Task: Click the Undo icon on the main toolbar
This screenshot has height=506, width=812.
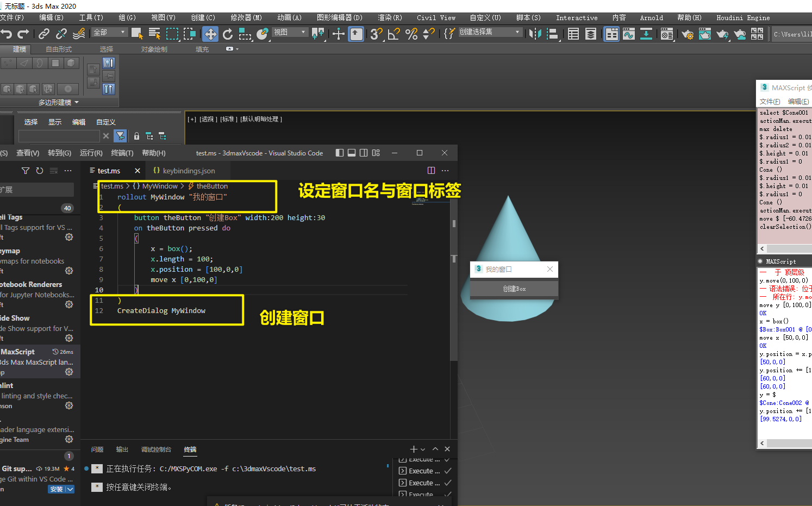Action: (6, 33)
